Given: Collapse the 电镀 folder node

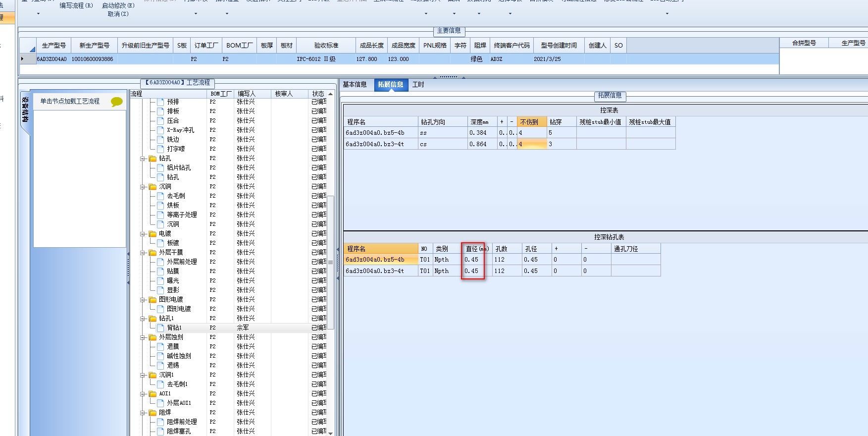Looking at the screenshot, I should coord(143,234).
